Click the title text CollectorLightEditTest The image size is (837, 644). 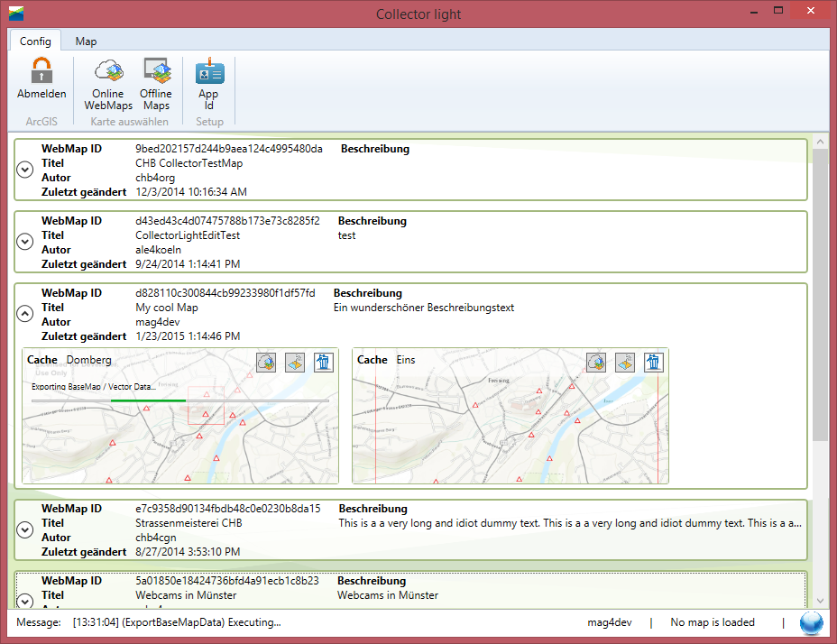188,235
